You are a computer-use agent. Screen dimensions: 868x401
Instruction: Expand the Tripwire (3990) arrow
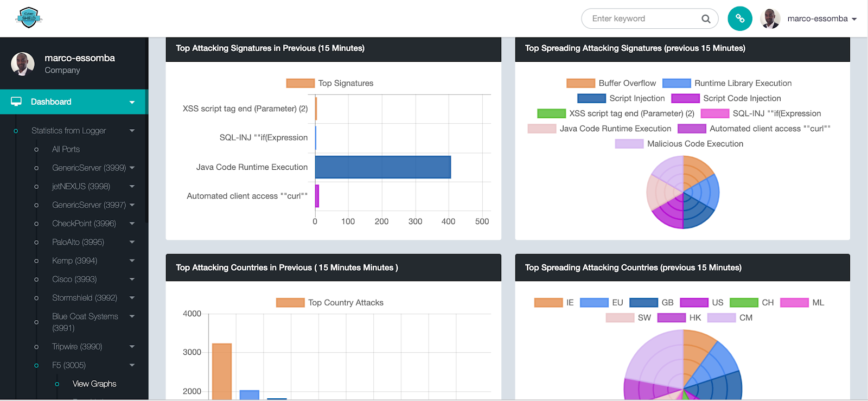click(132, 347)
